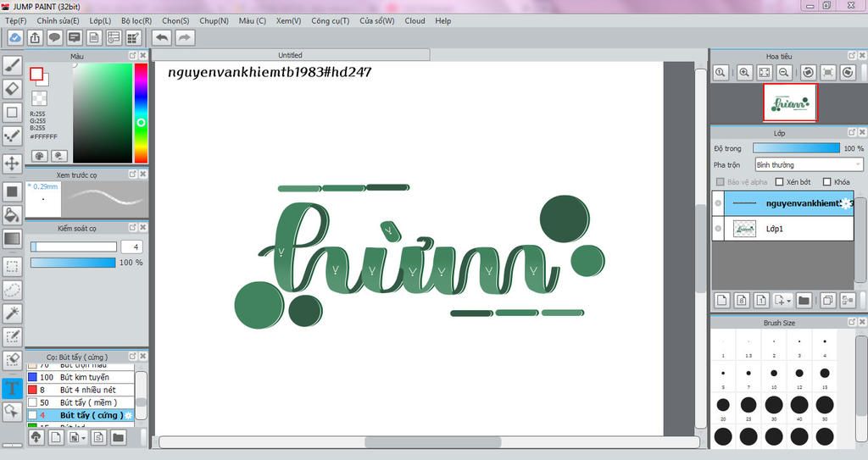868x460 pixels.
Task: Click the Navigator preview thumbnail
Action: [x=790, y=103]
